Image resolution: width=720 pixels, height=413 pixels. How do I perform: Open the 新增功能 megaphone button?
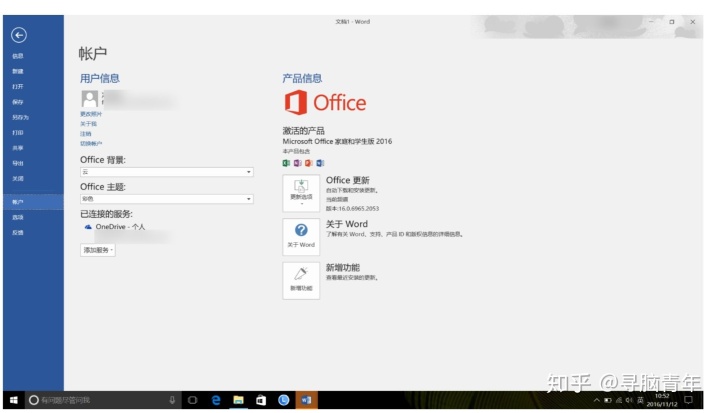[x=301, y=280]
